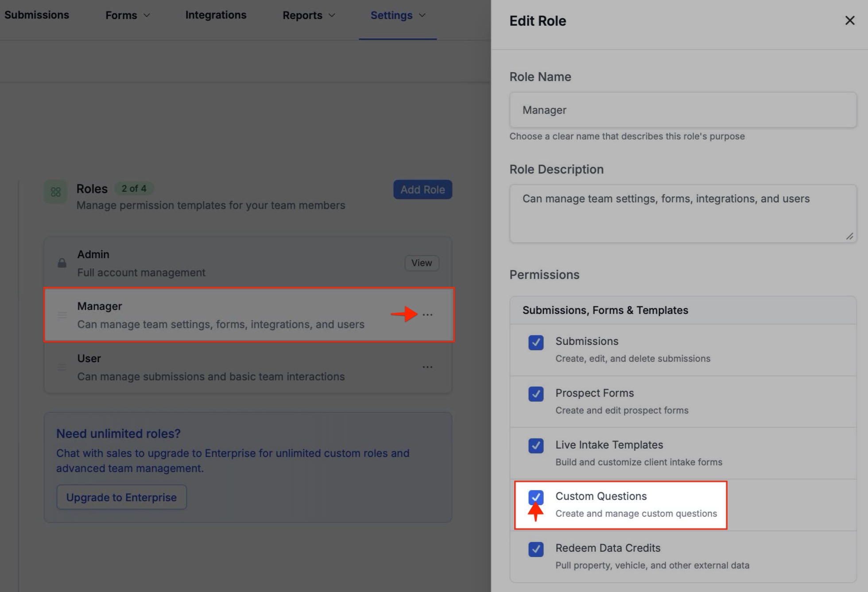Grab the User row drag handle
868x592 pixels.
pos(62,367)
